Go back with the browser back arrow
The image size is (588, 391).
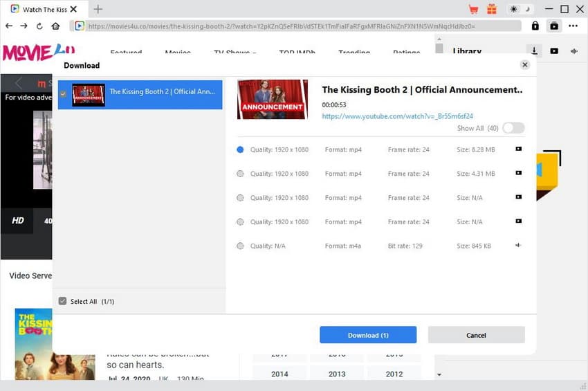click(x=9, y=26)
